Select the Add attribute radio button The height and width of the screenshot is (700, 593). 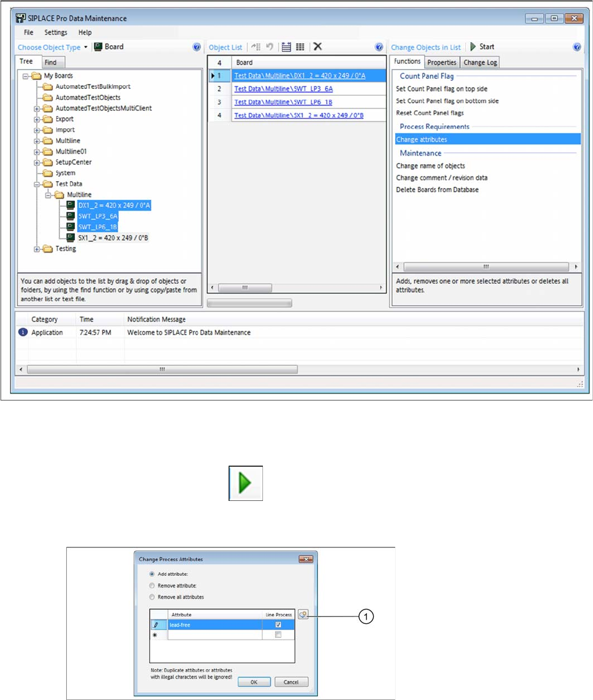[152, 574]
